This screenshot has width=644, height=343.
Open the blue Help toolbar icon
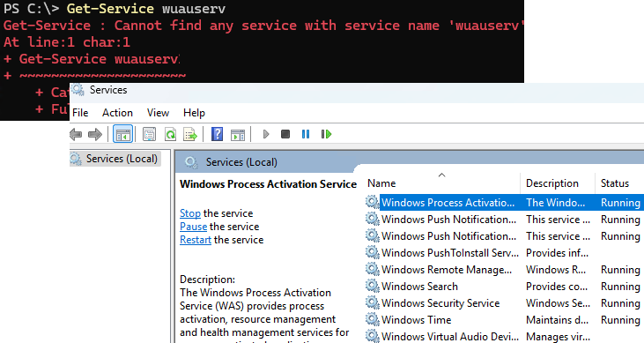point(217,134)
